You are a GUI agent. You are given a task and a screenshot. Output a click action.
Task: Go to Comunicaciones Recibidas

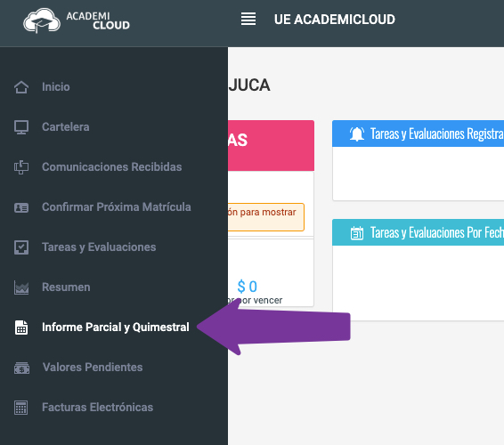[112, 167]
